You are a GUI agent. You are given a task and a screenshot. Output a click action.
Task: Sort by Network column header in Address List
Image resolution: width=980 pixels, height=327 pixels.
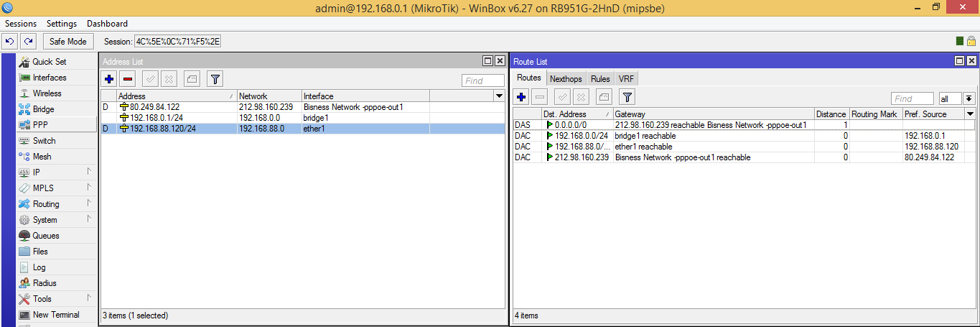269,96
